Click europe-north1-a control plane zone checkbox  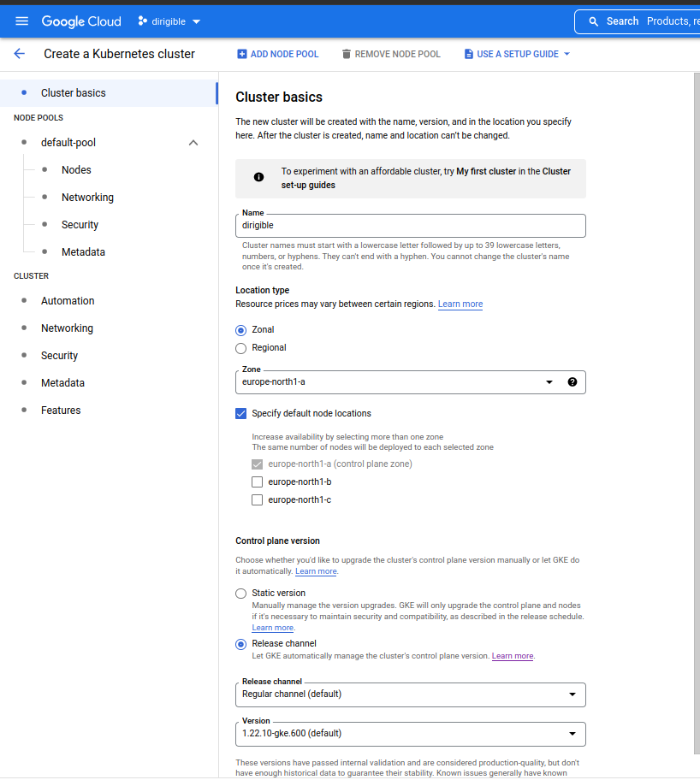[257, 464]
